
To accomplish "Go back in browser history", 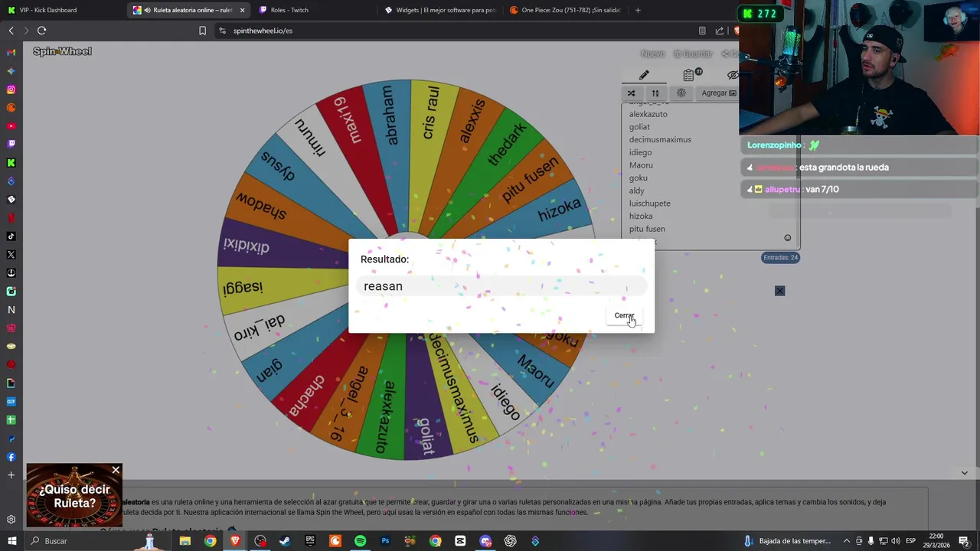I will tap(11, 31).
